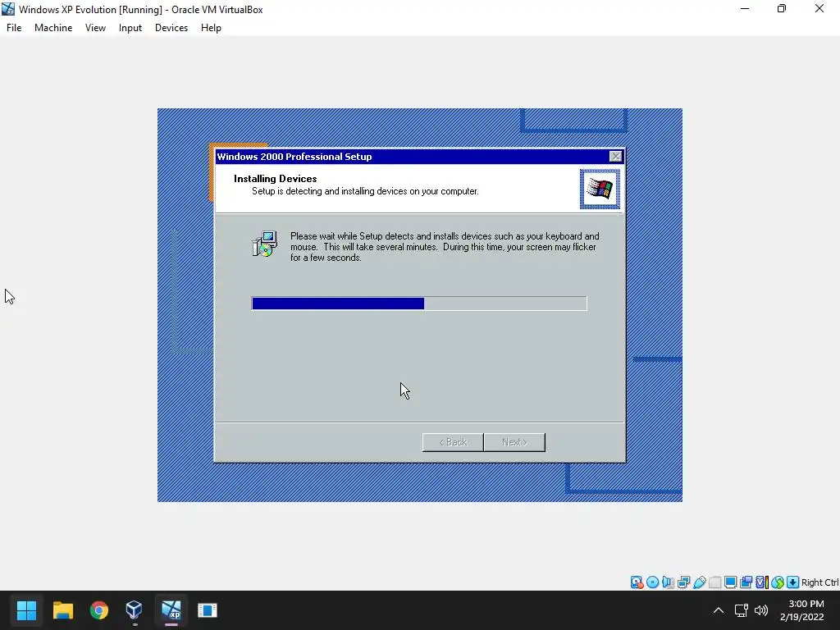Open the Machine menu
Screen dimensions: 840x630
(x=53, y=28)
